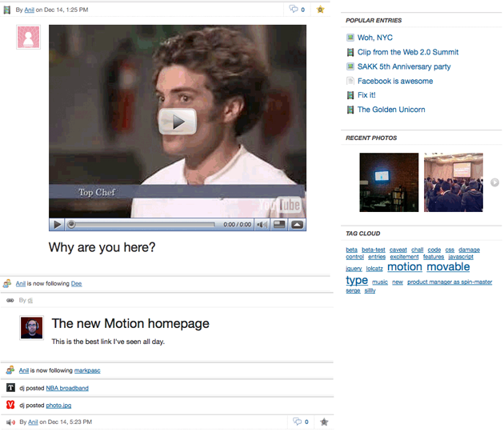The height and width of the screenshot is (432, 504).
Task: Open Woh, NYC popular entry
Action: click(x=374, y=38)
